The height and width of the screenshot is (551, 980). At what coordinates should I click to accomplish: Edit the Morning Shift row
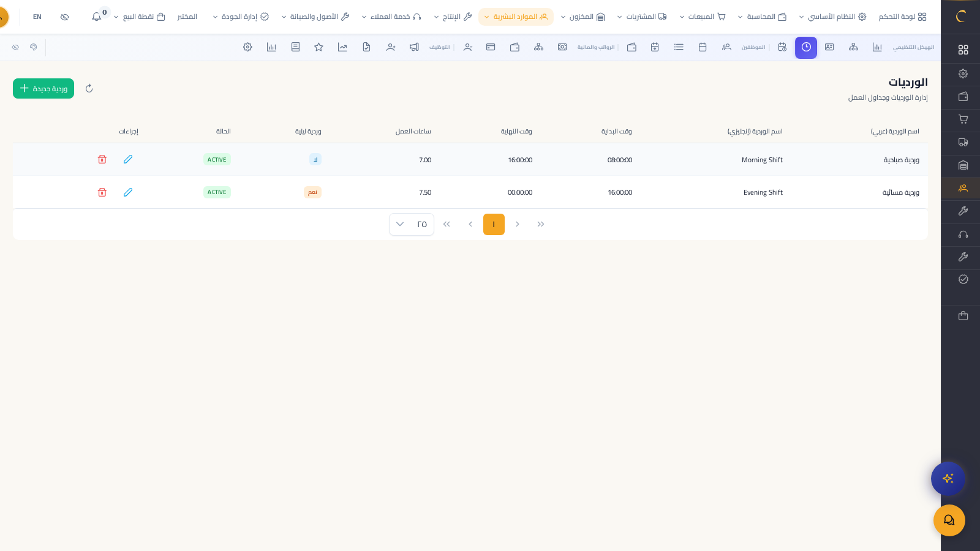click(x=128, y=159)
